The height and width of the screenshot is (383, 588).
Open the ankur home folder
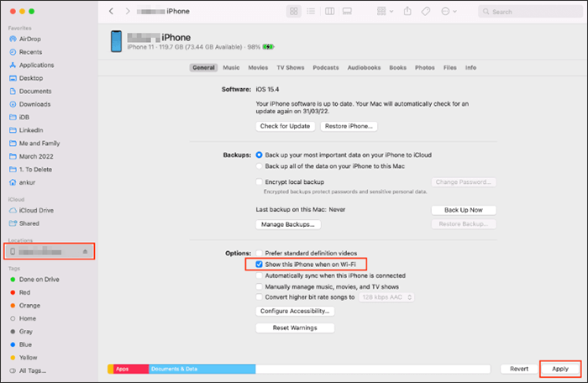27,183
